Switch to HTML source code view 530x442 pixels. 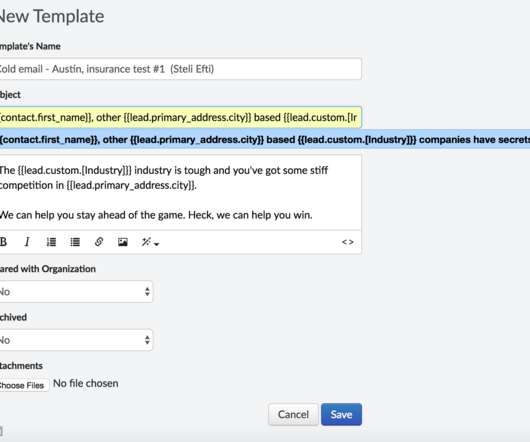pyautogui.click(x=347, y=242)
